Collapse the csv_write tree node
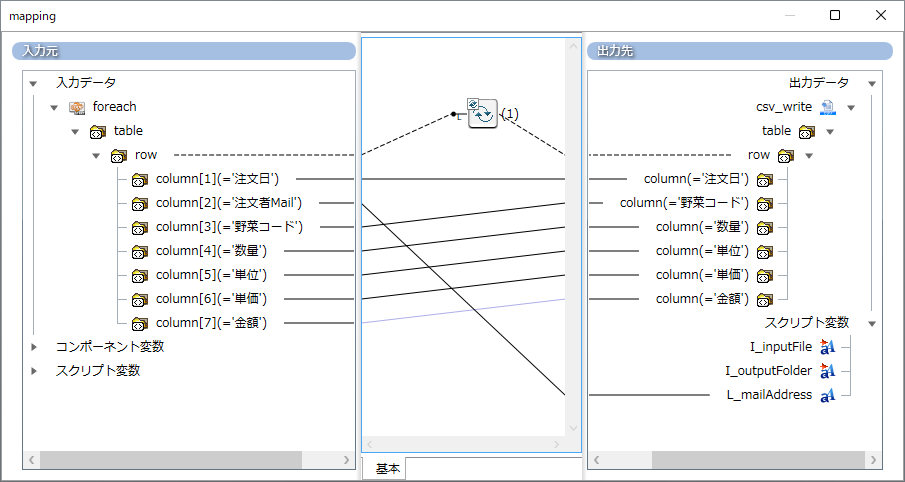This screenshot has height=482, width=905. (x=851, y=107)
